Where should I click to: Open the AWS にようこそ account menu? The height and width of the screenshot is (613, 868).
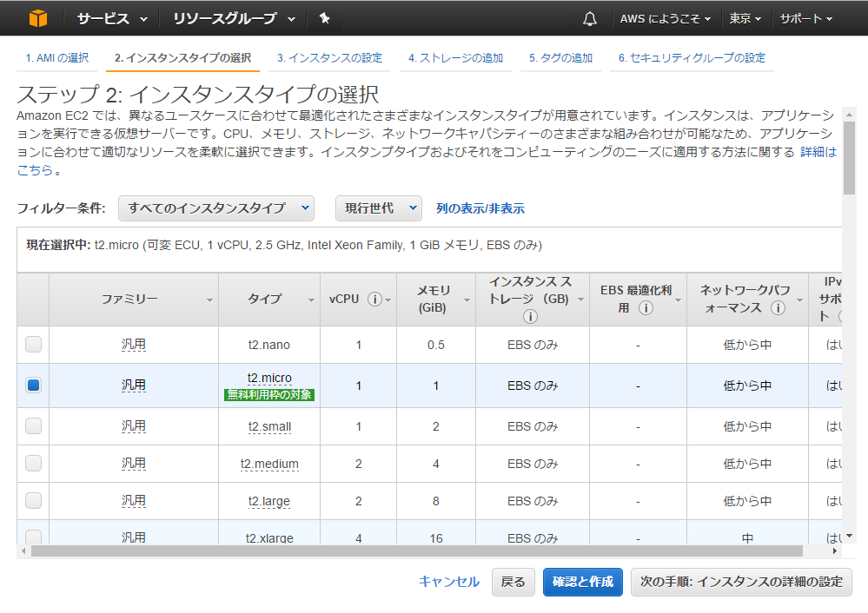(665, 19)
